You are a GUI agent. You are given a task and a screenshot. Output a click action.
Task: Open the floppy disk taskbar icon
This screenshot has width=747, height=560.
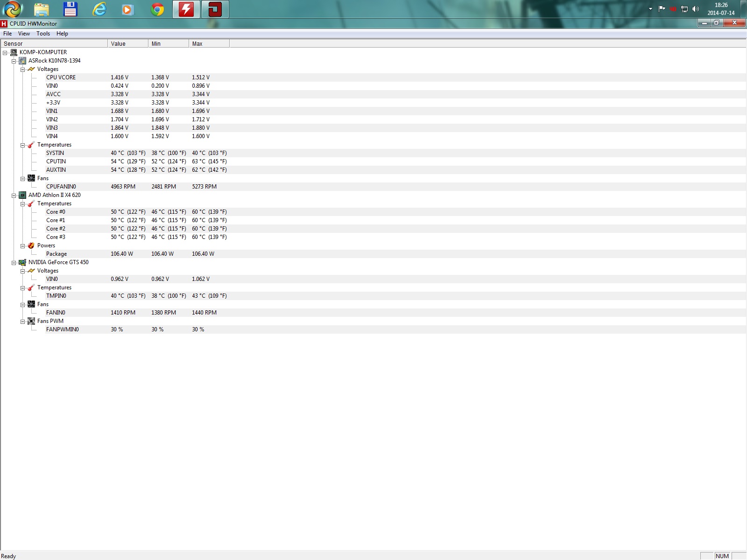point(70,9)
